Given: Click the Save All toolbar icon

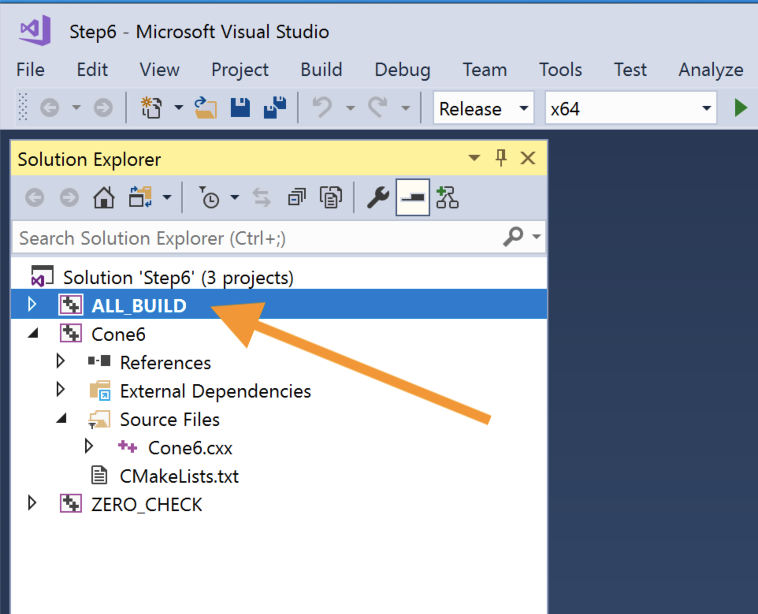Looking at the screenshot, I should (x=274, y=108).
